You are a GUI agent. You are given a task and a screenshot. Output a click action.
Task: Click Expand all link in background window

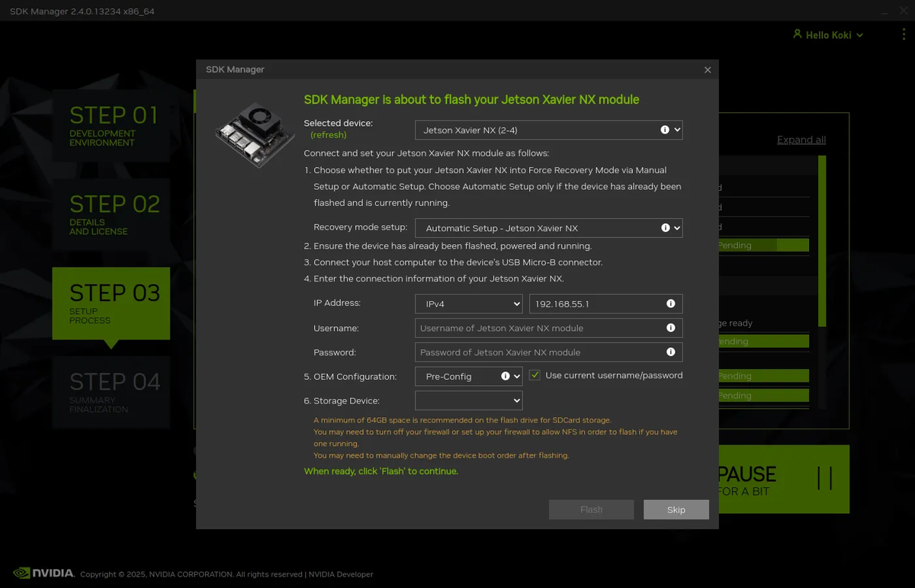coord(801,140)
